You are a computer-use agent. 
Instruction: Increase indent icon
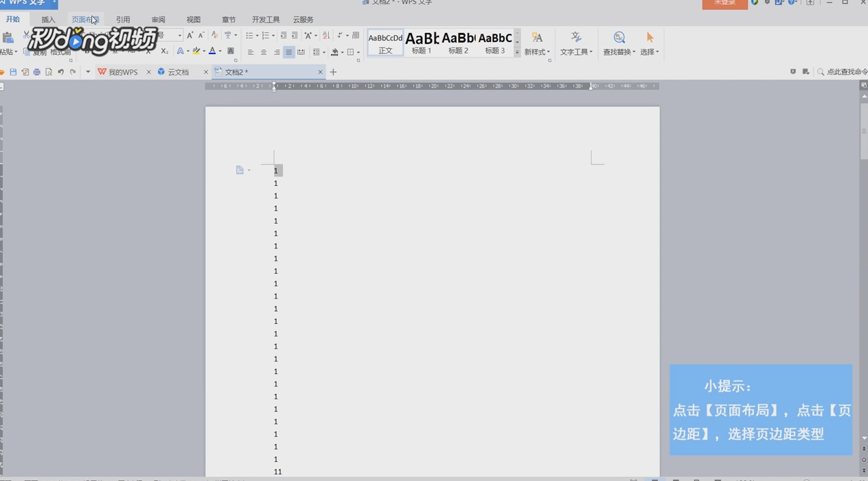coord(295,35)
